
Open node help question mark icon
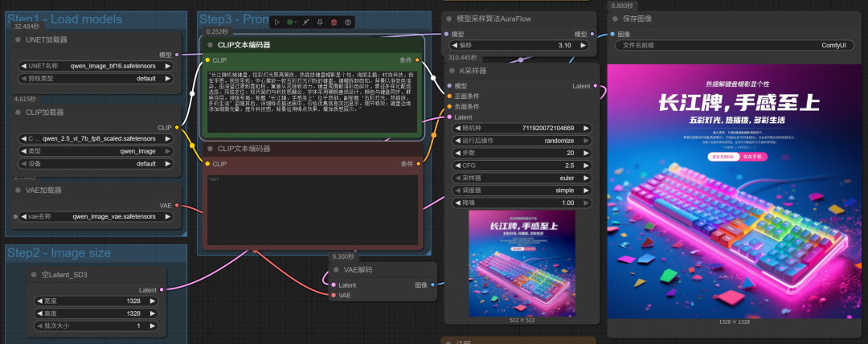pyautogui.click(x=348, y=23)
